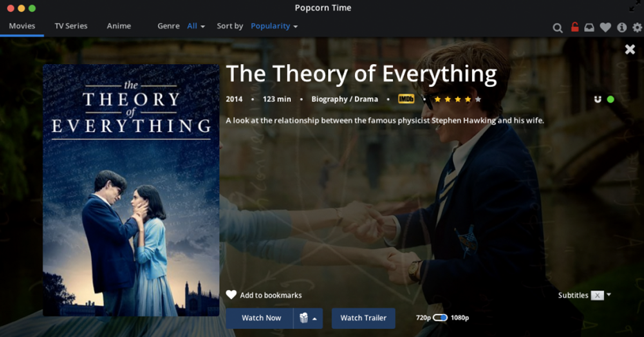Open the About info icon
This screenshot has height=337, width=644.
pyautogui.click(x=622, y=27)
